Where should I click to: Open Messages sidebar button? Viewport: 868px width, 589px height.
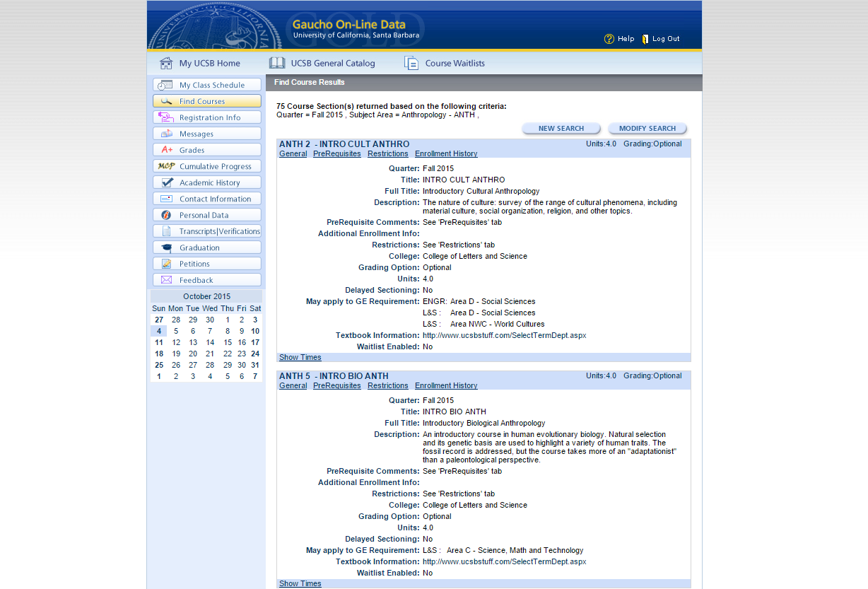(207, 134)
